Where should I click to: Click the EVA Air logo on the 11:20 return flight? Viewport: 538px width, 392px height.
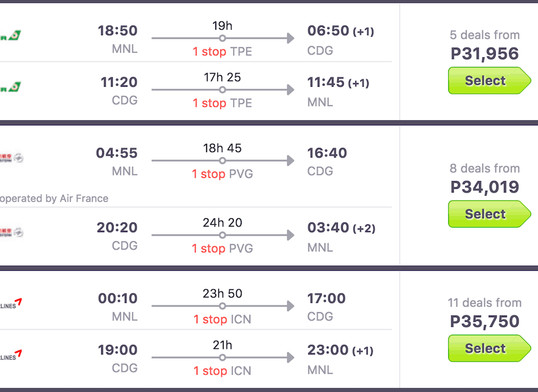click(11, 87)
